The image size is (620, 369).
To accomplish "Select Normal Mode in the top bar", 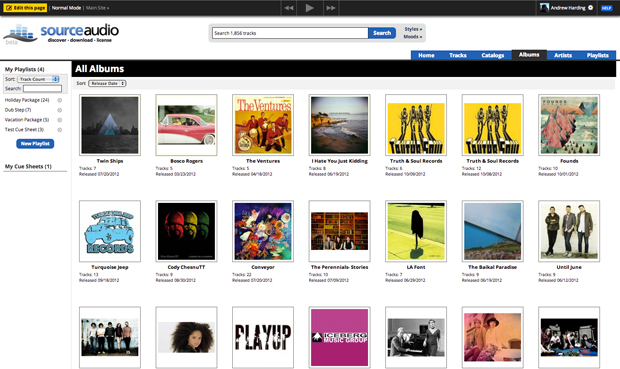I will pos(66,8).
